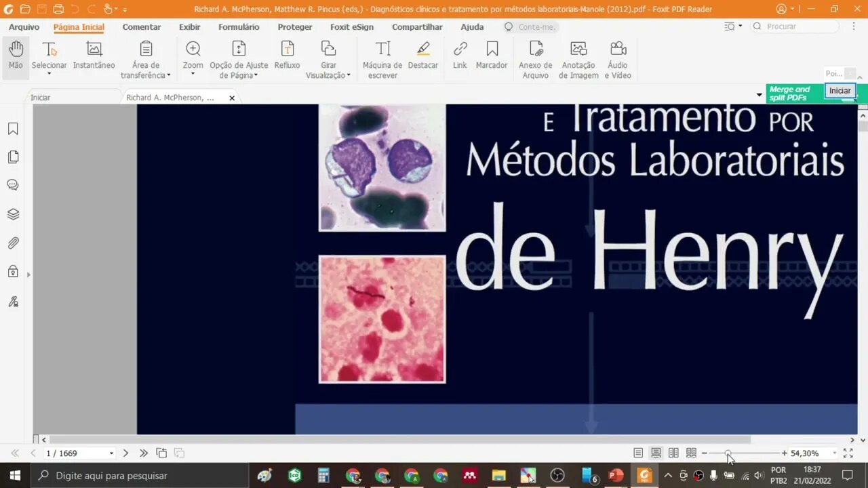
Task: Open the Compartilhar ribbon tab
Action: click(417, 27)
